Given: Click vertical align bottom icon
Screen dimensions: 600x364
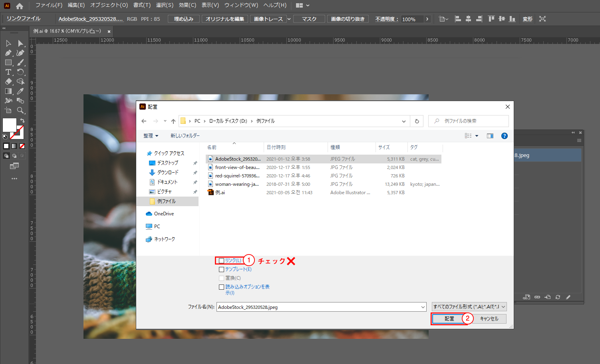Looking at the screenshot, I should pyautogui.click(x=512, y=19).
